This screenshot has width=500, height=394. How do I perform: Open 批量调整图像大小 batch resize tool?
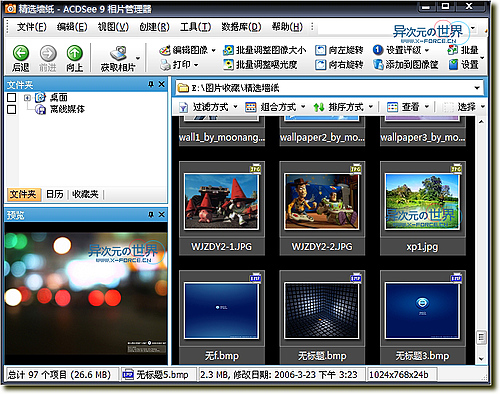click(265, 50)
